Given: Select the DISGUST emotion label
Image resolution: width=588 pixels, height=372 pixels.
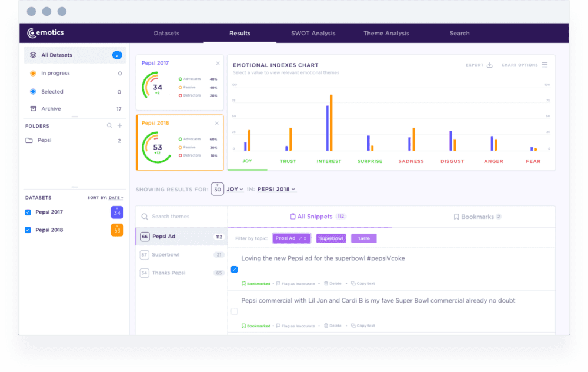Looking at the screenshot, I should 452,161.
